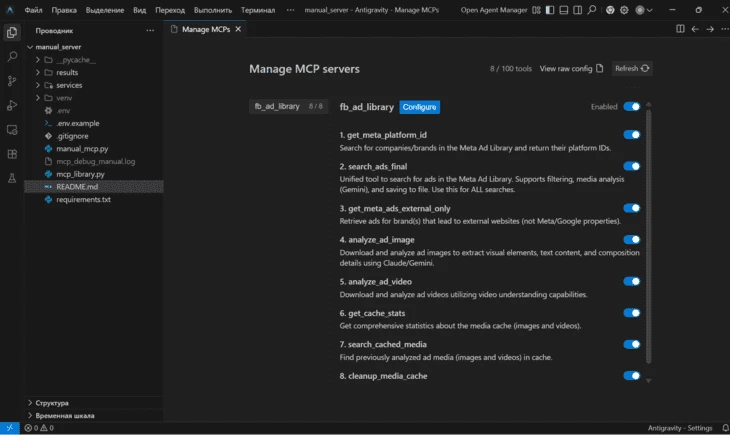
Task: Open the Search view in activity bar
Action: pos(12,57)
